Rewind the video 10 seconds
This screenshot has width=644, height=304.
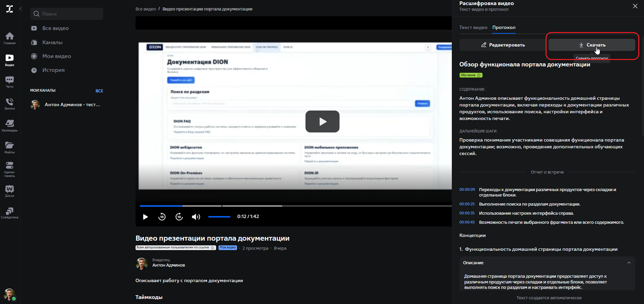(x=162, y=217)
